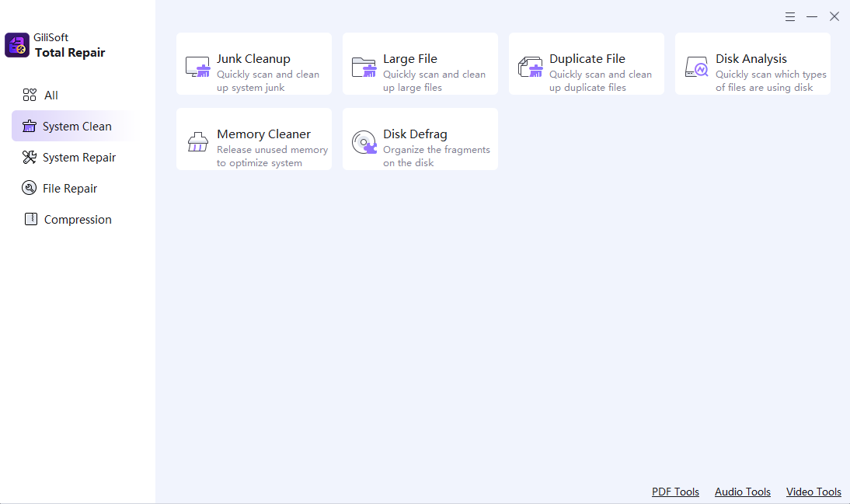The image size is (850, 504).
Task: Select the System Clean sidebar item
Action: tap(76, 127)
